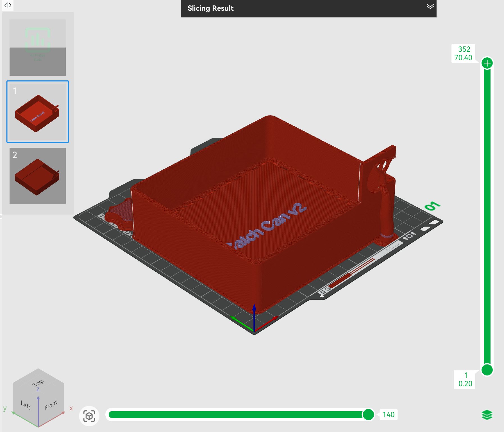Click the 1 / 0.20 bottom layer label
This screenshot has width=504, height=432.
pyautogui.click(x=465, y=379)
